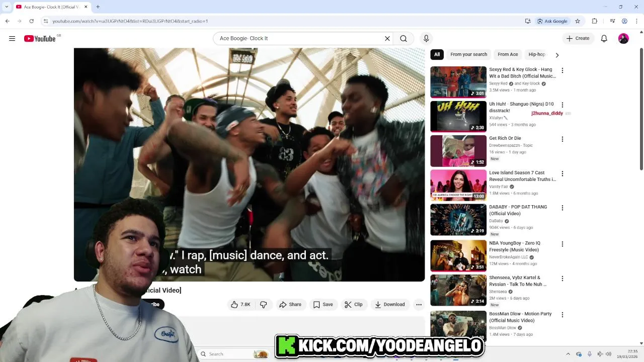Open more actions ellipsis below the video

pyautogui.click(x=419, y=304)
